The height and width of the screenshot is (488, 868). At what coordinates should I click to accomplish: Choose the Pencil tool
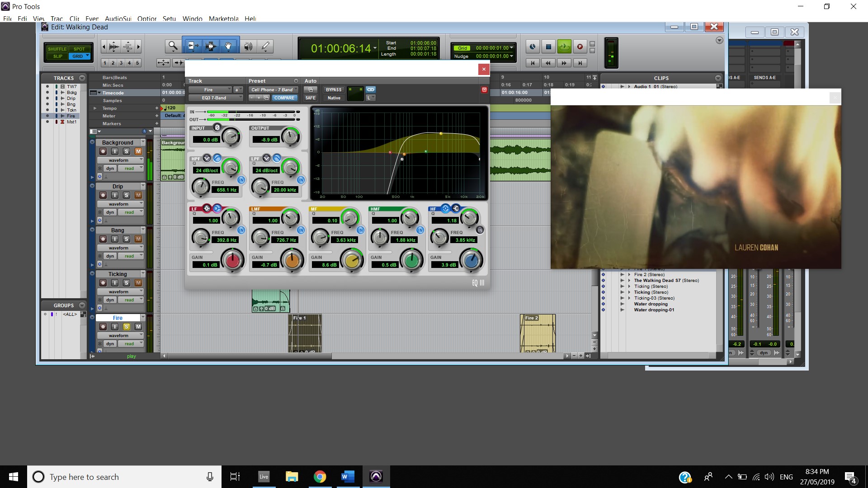click(266, 46)
